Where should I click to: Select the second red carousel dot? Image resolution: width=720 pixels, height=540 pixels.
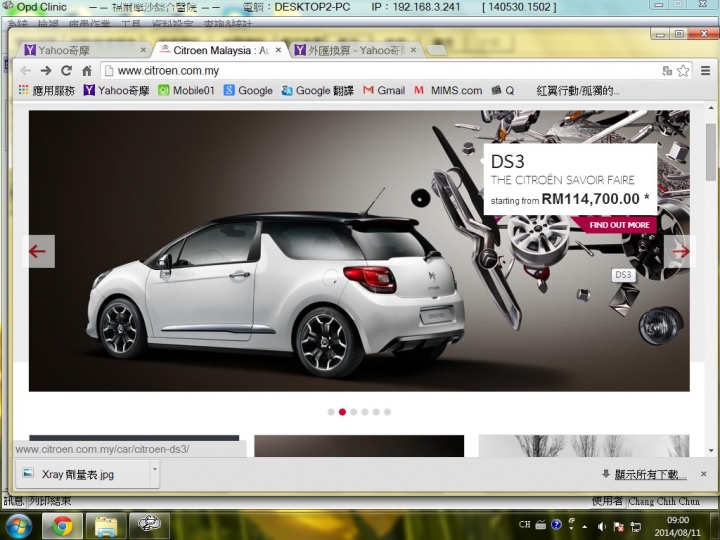pos(342,412)
